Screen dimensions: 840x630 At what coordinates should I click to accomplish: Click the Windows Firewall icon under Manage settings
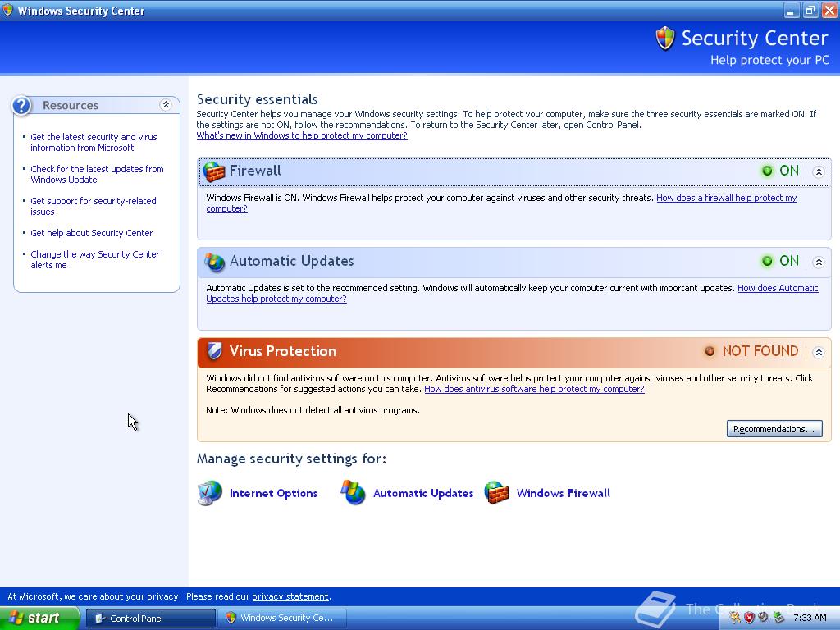(x=496, y=493)
